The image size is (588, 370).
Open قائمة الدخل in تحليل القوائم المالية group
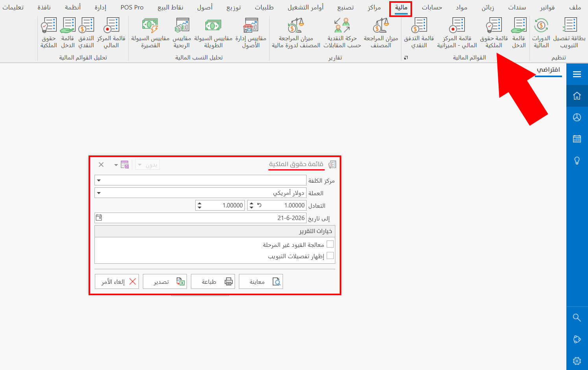(x=68, y=33)
